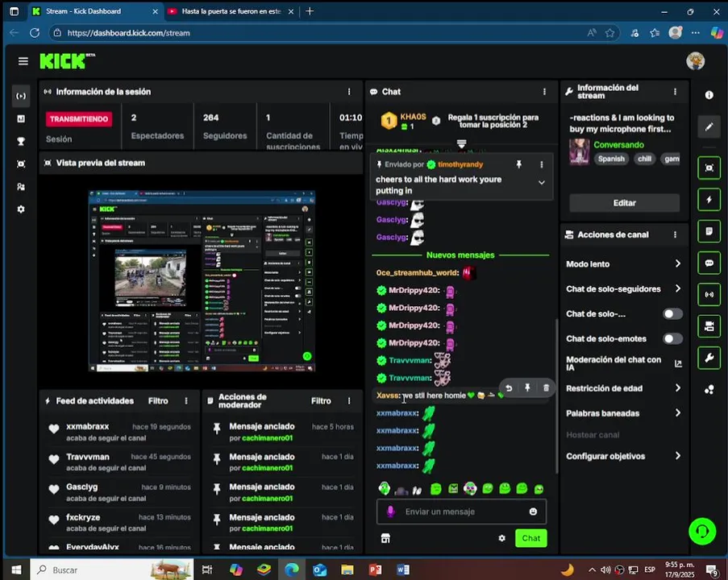Open Filtro in Feed de actividades

158,401
